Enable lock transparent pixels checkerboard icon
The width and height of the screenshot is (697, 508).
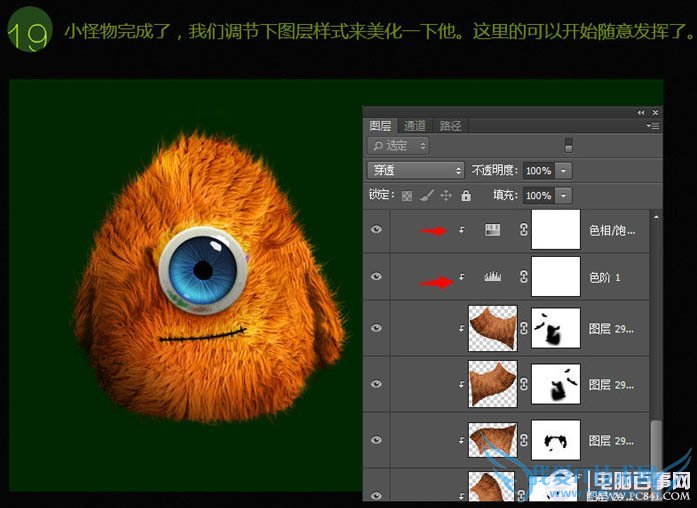click(x=406, y=196)
